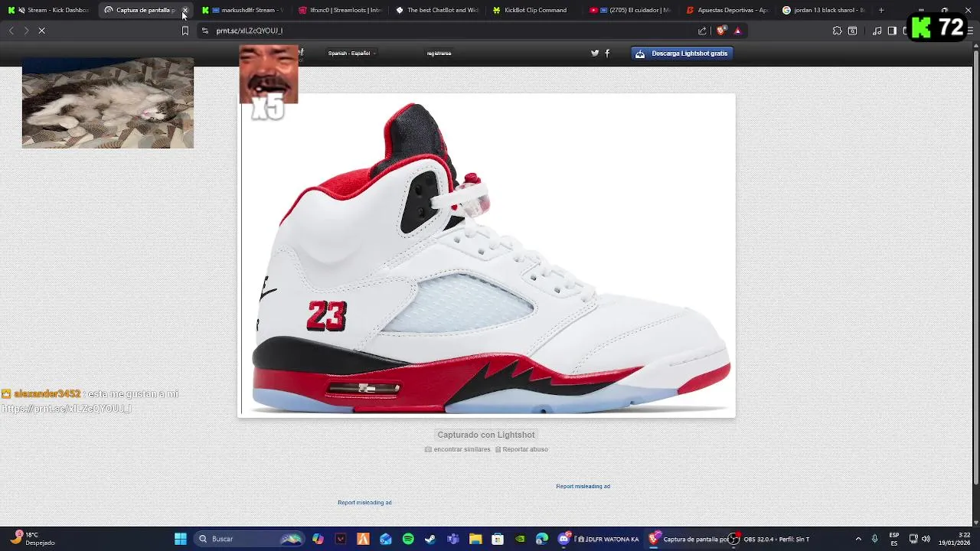Click the microphone icon in the system tray
The height and width of the screenshot is (551, 980).
click(874, 539)
